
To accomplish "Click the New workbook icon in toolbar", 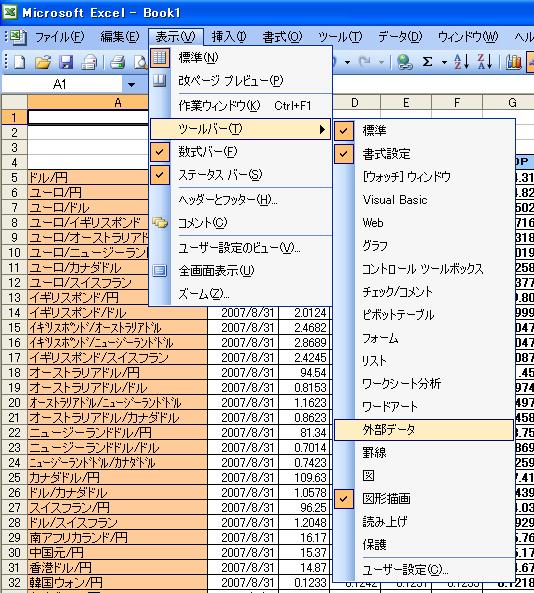I will (x=19, y=62).
